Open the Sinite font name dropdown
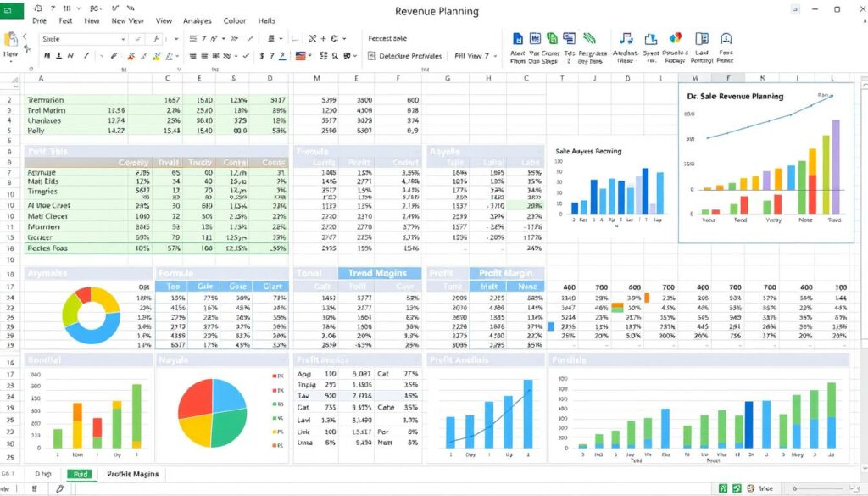The image size is (868, 496). coord(123,39)
